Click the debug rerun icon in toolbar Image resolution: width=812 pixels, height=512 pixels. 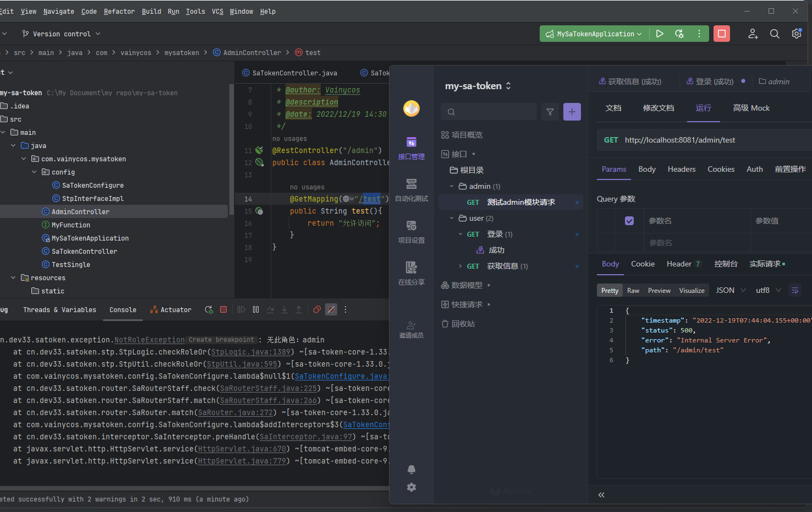click(x=679, y=34)
